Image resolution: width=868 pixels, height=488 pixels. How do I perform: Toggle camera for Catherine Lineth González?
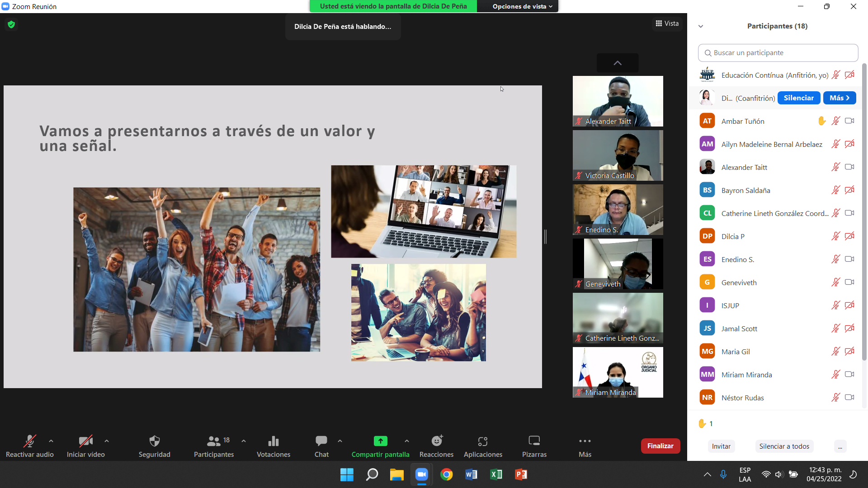point(849,213)
